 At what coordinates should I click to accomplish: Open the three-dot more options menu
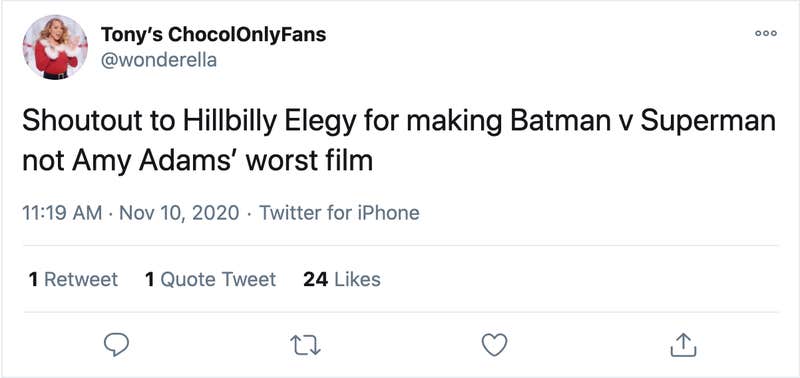(766, 33)
